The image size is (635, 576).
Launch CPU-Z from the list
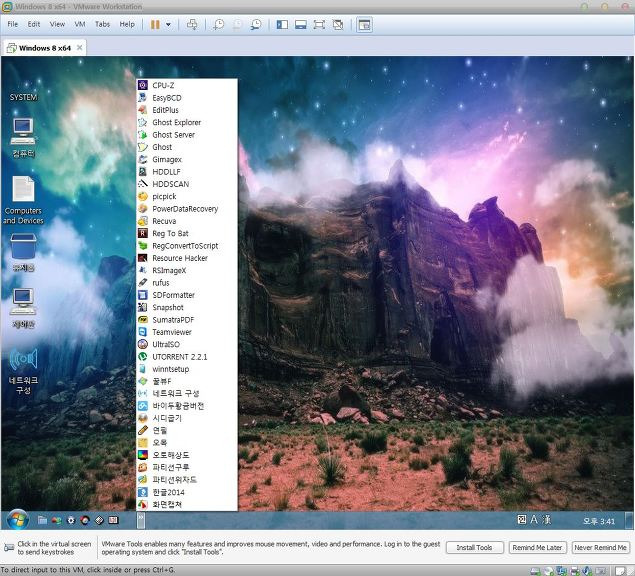[187, 85]
